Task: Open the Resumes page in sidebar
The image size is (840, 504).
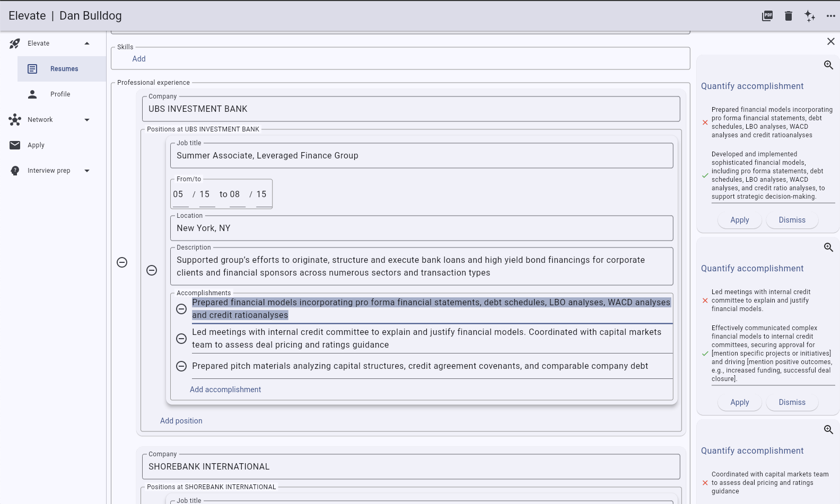Action: tap(64, 69)
